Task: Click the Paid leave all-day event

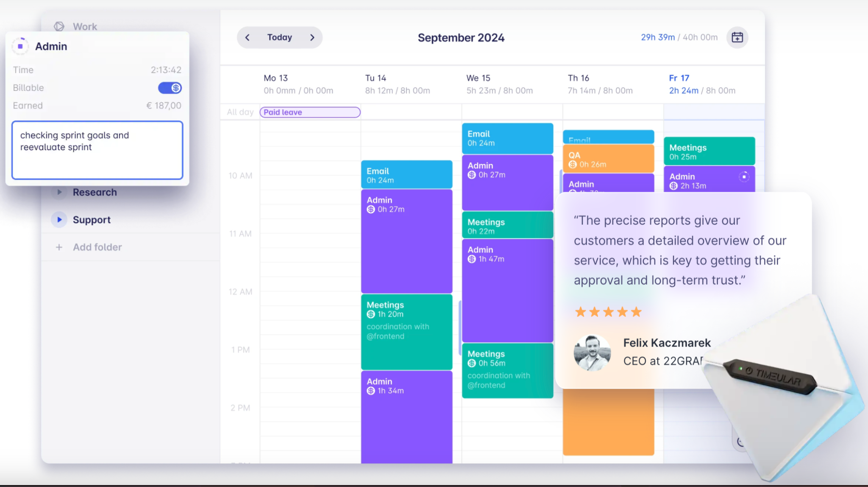Action: [x=309, y=112]
